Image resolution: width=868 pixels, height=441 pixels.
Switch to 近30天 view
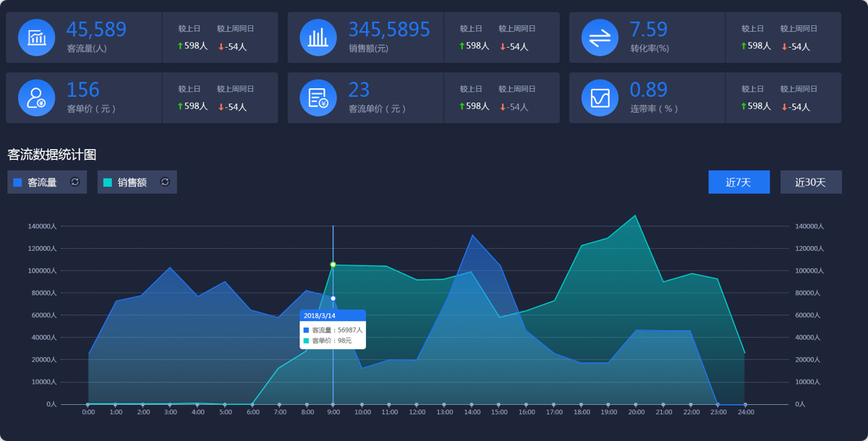tap(810, 182)
